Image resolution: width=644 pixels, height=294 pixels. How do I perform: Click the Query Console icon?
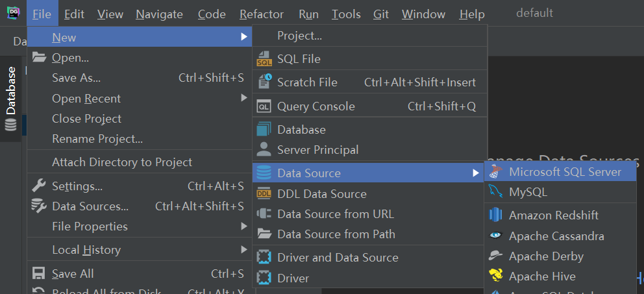(264, 106)
